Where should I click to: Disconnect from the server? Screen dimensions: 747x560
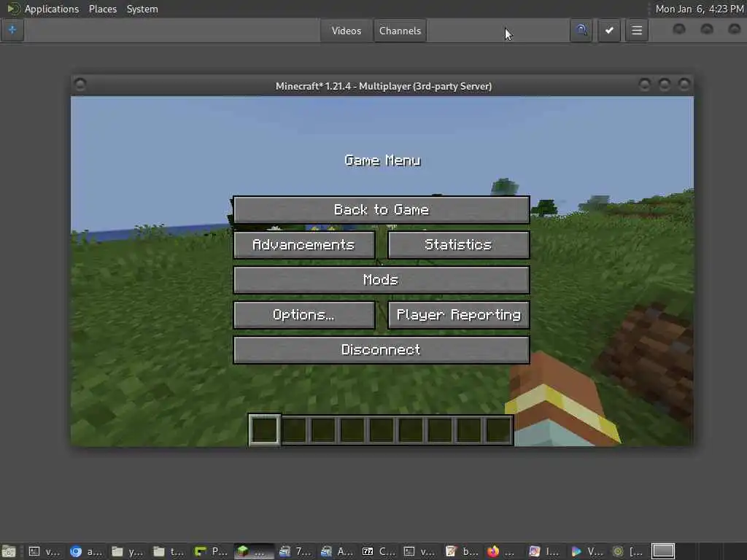[381, 350]
